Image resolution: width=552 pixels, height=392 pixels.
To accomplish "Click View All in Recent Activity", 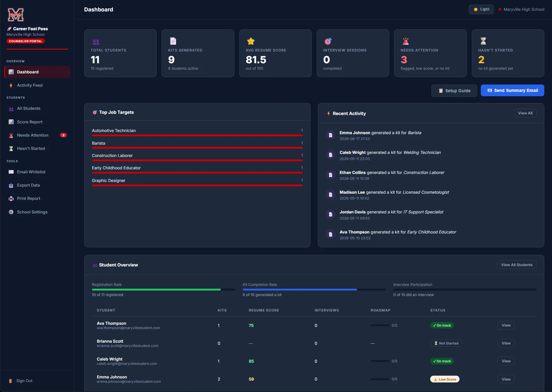I will (x=525, y=113).
